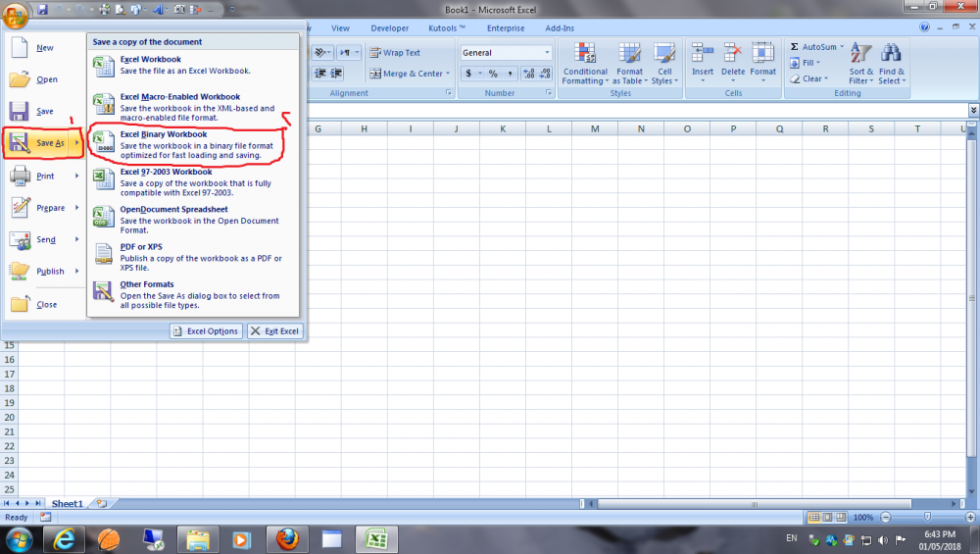Viewport: 980px width, 554px height.
Task: Switch to Page Layout view in status bar
Action: point(827,518)
